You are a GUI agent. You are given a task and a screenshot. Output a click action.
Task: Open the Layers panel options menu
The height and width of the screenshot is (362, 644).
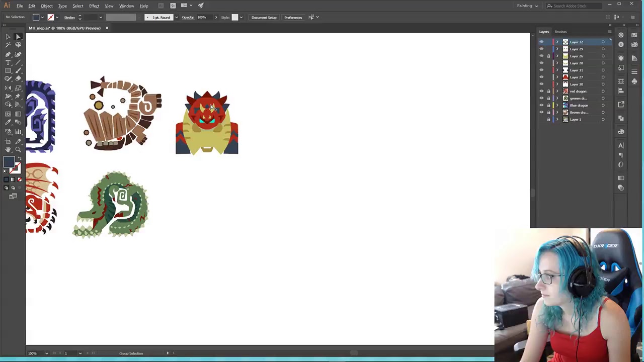(x=609, y=32)
